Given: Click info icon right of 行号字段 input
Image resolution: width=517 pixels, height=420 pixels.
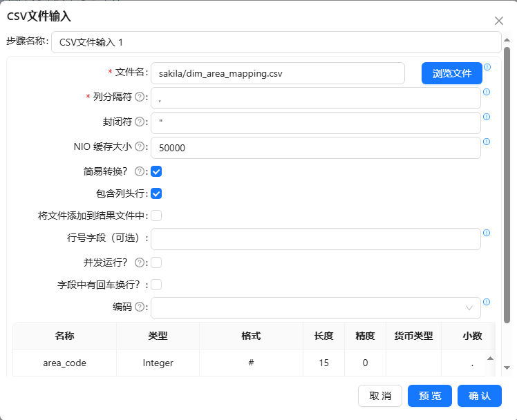Looking at the screenshot, I should (487, 233).
